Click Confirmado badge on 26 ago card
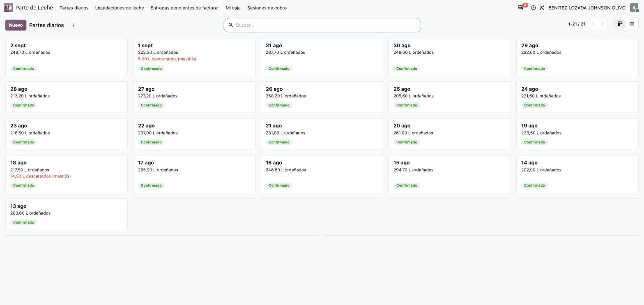 [279, 105]
